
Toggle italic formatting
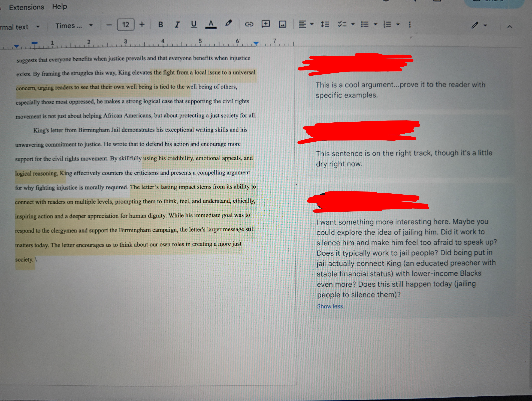pos(177,25)
